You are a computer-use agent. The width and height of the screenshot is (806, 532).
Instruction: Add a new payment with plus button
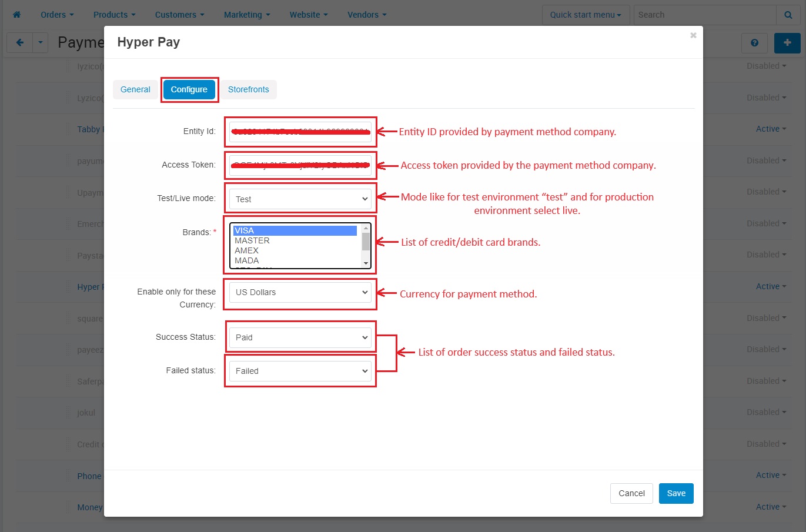[787, 43]
